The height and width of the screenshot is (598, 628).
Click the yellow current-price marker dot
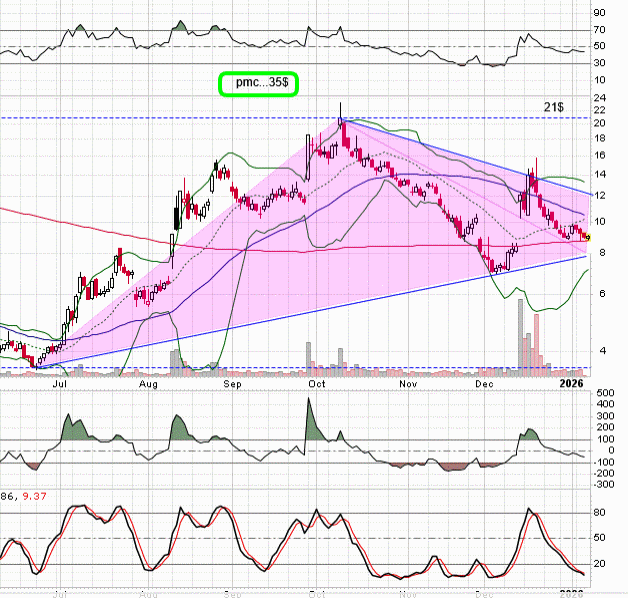coord(588,238)
